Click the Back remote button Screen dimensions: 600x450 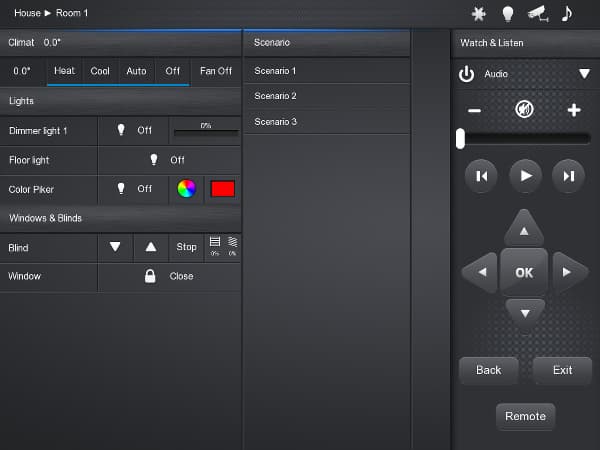click(489, 370)
